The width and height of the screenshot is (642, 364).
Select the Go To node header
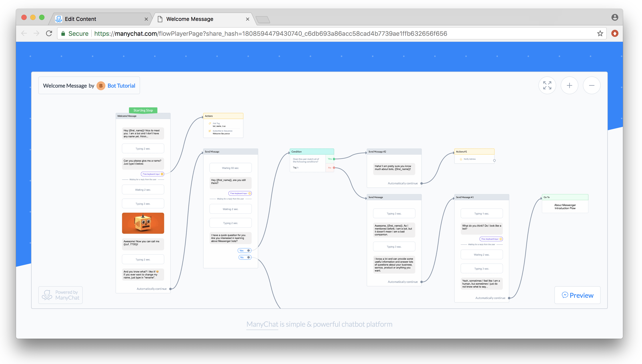pyautogui.click(x=565, y=197)
